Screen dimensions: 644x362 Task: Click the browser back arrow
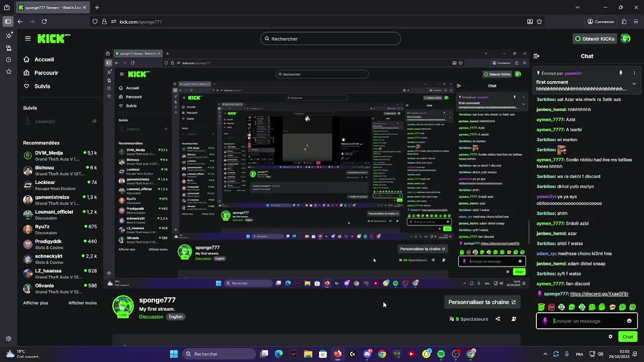pos(20,22)
